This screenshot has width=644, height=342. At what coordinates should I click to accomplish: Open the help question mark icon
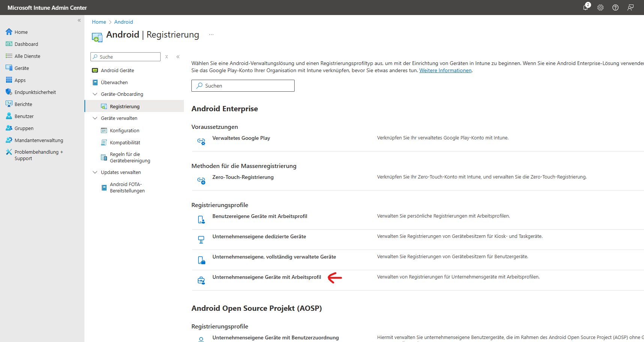point(615,8)
